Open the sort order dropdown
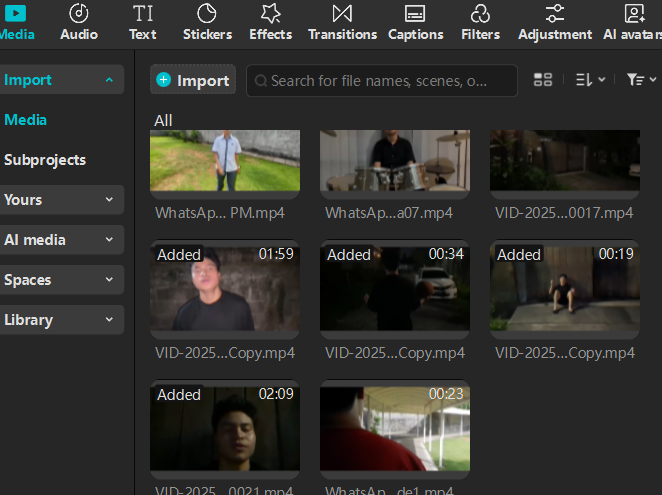Screen dimensions: 662x495 point(590,80)
